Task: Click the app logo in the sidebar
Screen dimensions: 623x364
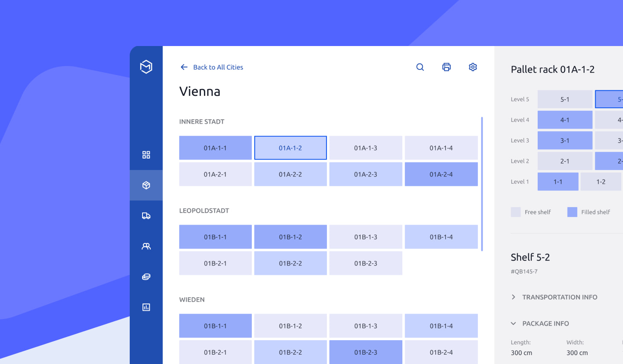Action: point(146,67)
